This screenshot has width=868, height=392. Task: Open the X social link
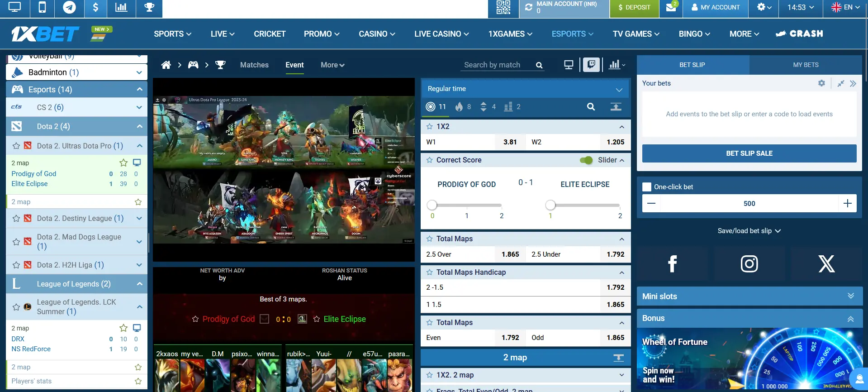(x=826, y=263)
